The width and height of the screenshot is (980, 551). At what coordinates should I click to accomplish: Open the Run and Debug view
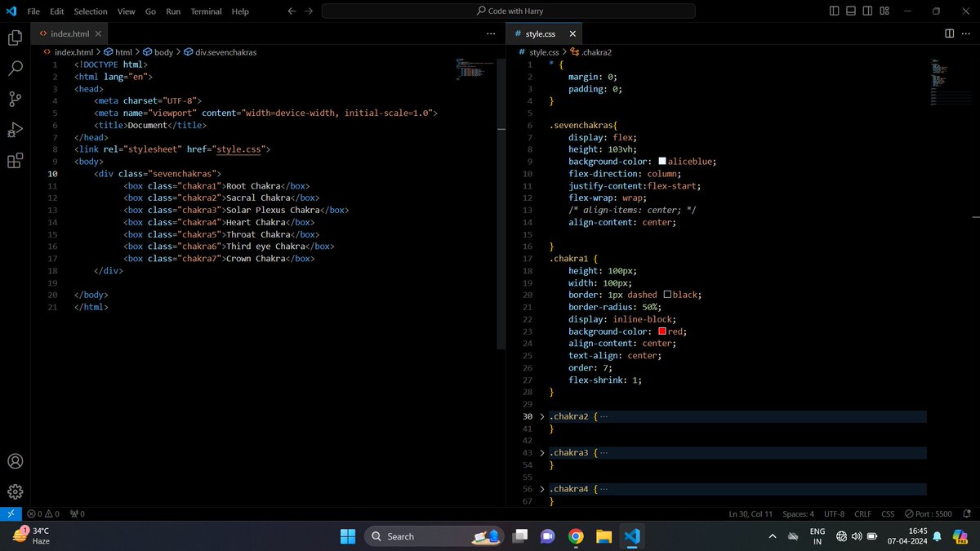point(15,130)
